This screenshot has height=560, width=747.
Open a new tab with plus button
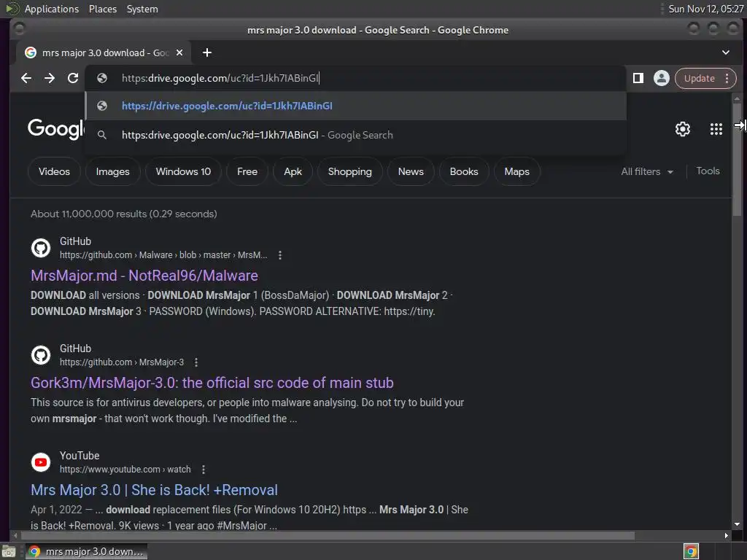206,52
